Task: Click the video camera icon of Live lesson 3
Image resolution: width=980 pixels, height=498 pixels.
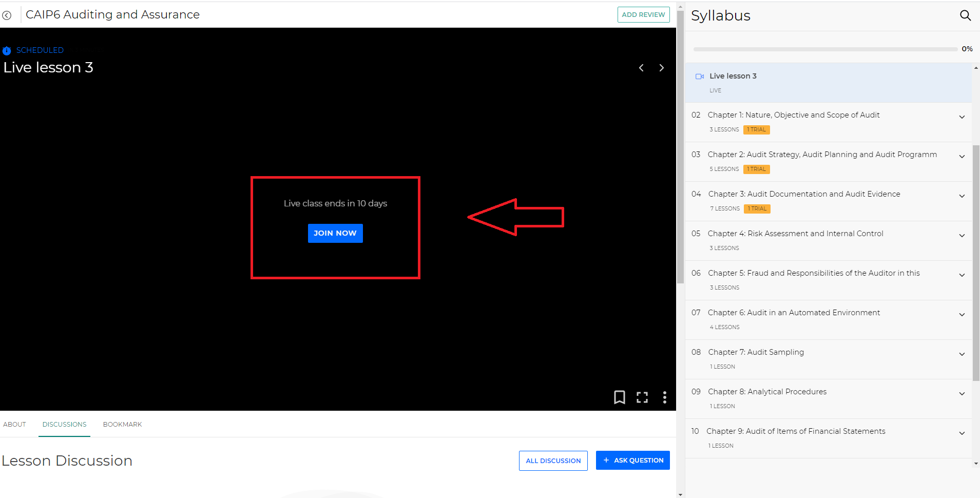Action: coord(699,76)
